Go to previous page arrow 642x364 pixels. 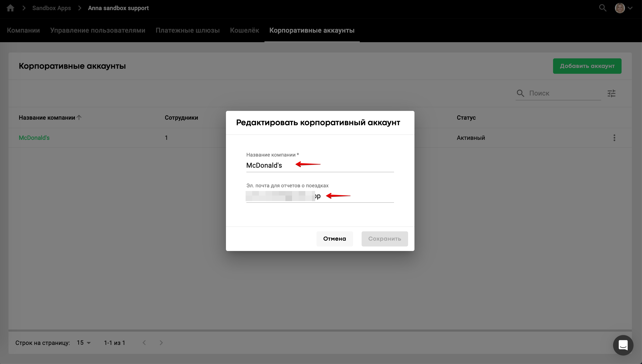click(144, 343)
